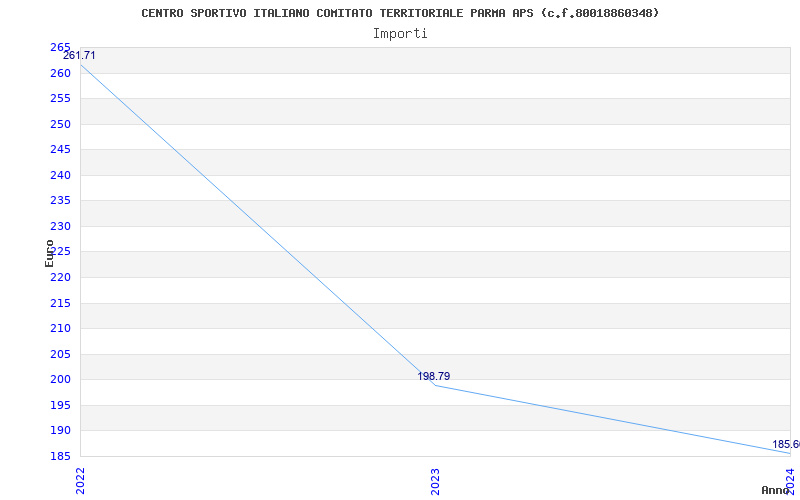This screenshot has height=500, width=800.
Task: Click the chart title CENTRO SPORTIVO ITALIANO
Action: tap(400, 13)
